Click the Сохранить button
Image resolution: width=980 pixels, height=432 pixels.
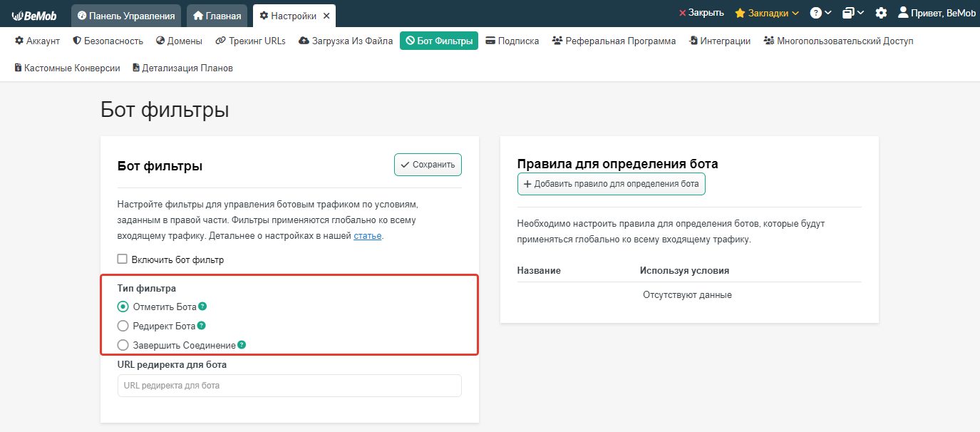pos(428,165)
